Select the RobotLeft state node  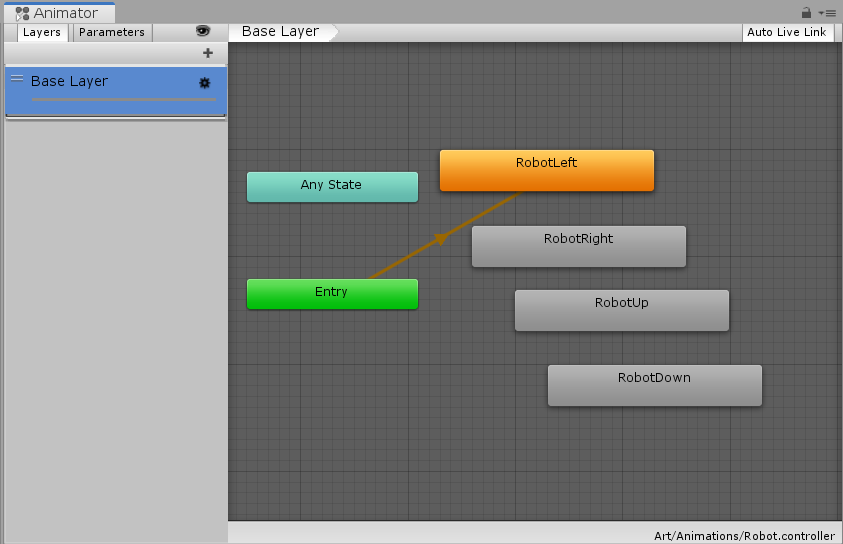click(x=546, y=170)
